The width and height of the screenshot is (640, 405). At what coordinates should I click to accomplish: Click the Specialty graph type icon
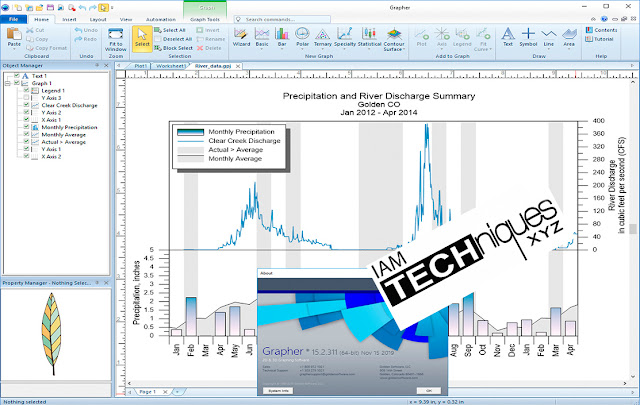(x=345, y=33)
